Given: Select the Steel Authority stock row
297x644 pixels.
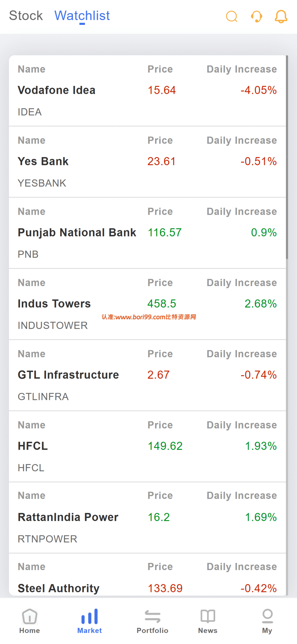Looking at the screenshot, I should [x=148, y=575].
